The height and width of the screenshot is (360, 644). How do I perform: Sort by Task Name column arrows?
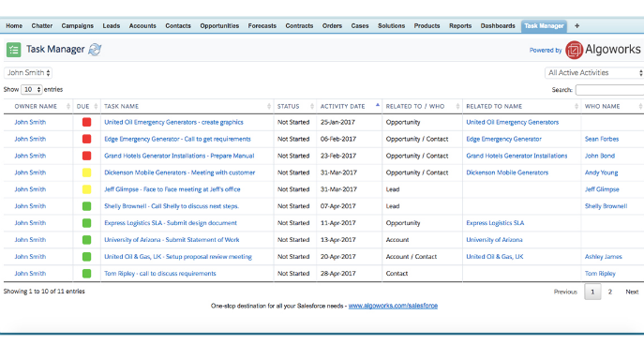click(x=269, y=107)
